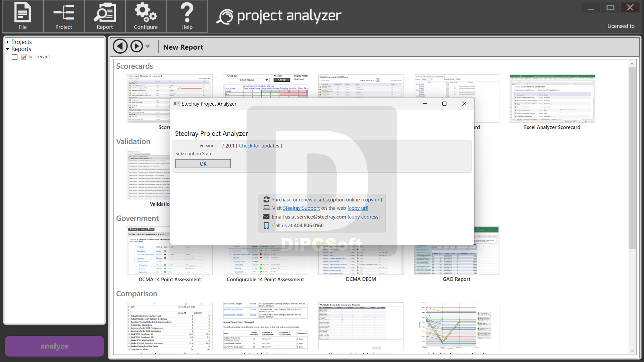Viewport: 644px width, 362px height.
Task: Select the DCMA DECM report thumbnail
Action: [x=361, y=260]
